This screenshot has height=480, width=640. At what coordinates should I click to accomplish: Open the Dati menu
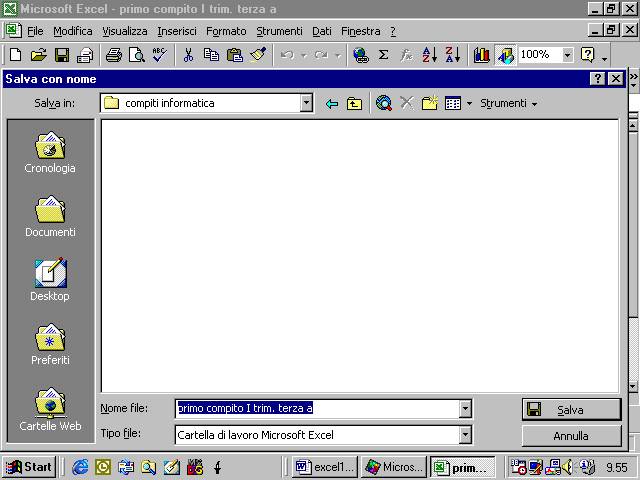(x=322, y=31)
